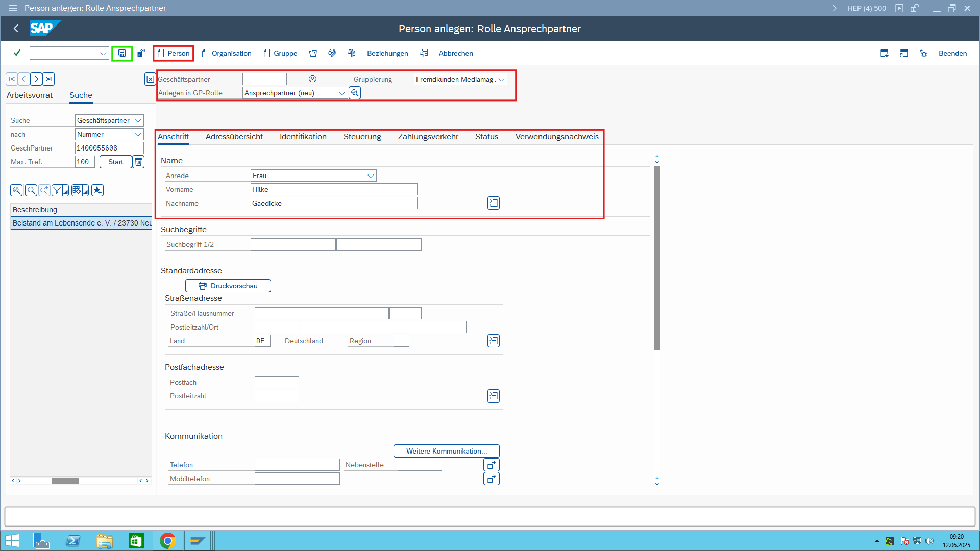Jump to first entry navigation icon

(11, 79)
